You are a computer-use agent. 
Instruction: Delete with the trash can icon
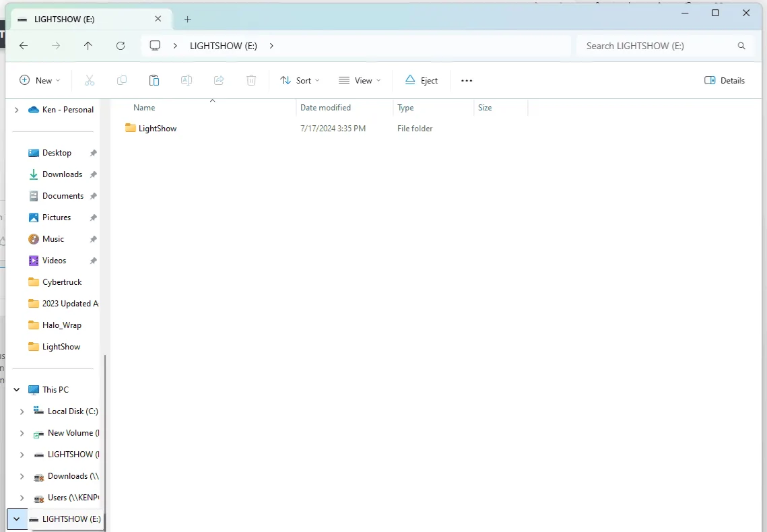click(251, 80)
